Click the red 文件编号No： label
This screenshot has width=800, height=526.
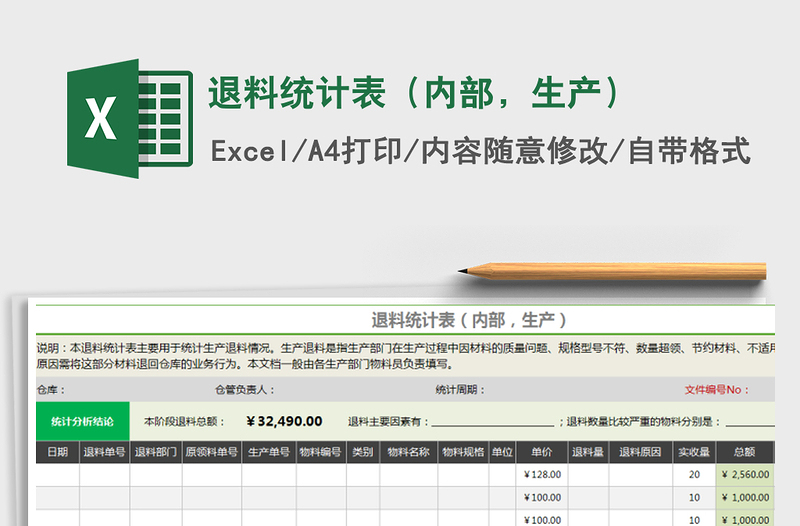pos(717,390)
